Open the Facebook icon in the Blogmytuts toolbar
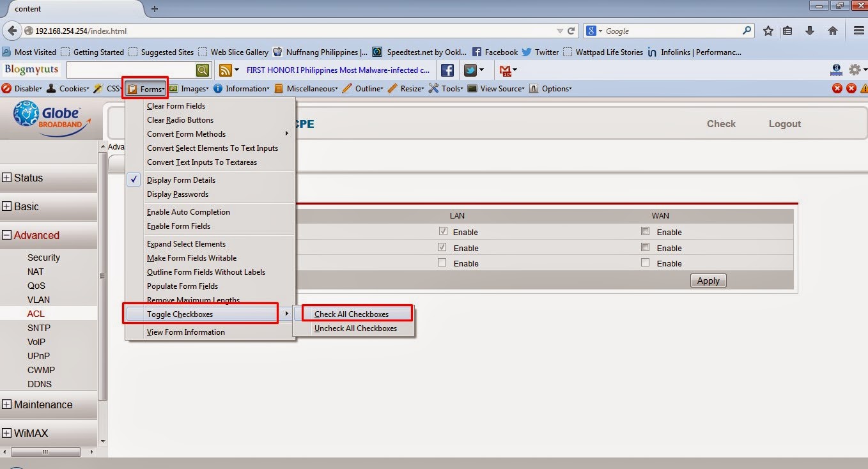The height and width of the screenshot is (469, 868). coord(447,70)
